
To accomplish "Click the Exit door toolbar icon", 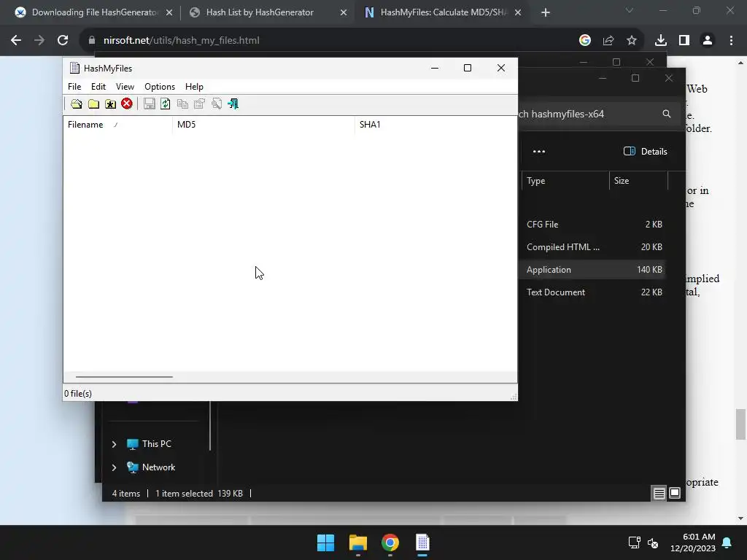I will [233, 104].
